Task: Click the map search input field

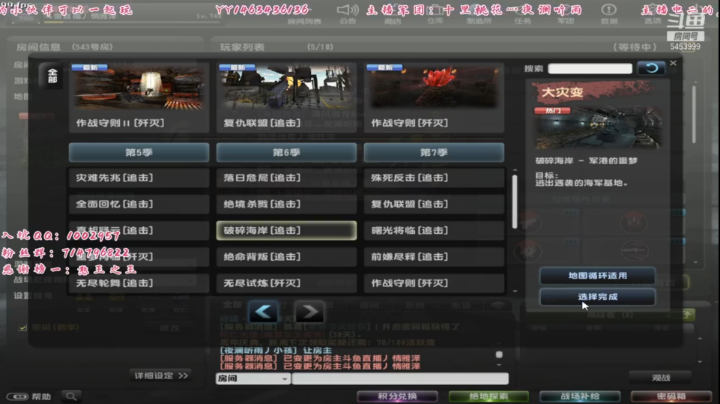Action: [590, 68]
